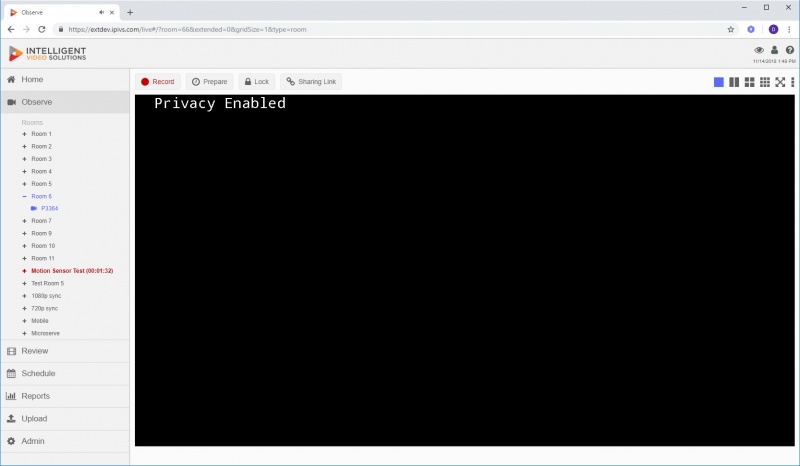The image size is (800, 466).
Task: Collapse Room 6 in the rooms tree
Action: pyautogui.click(x=24, y=196)
